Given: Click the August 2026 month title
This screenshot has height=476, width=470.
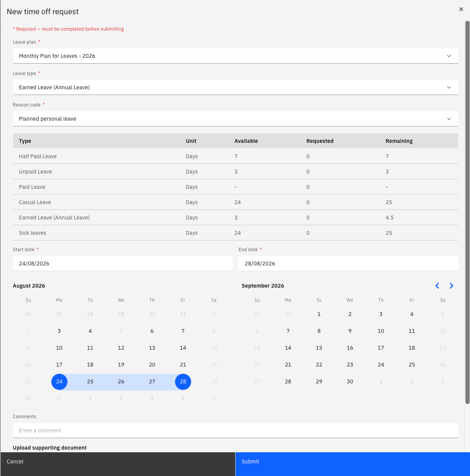Looking at the screenshot, I should point(29,286).
